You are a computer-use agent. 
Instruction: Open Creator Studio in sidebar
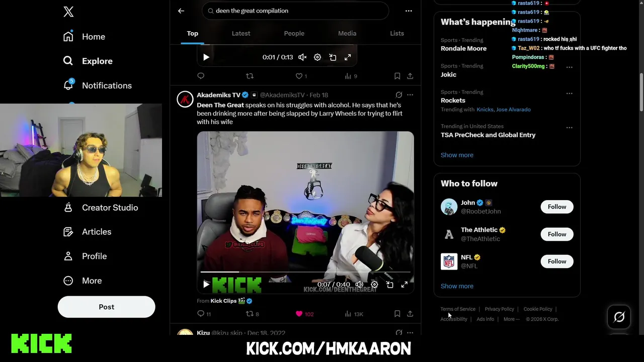tap(101, 208)
